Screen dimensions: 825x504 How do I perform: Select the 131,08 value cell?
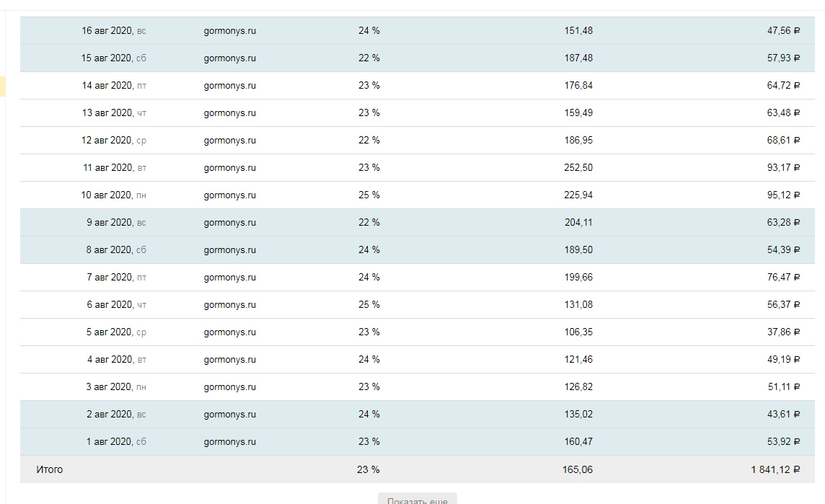tap(578, 304)
